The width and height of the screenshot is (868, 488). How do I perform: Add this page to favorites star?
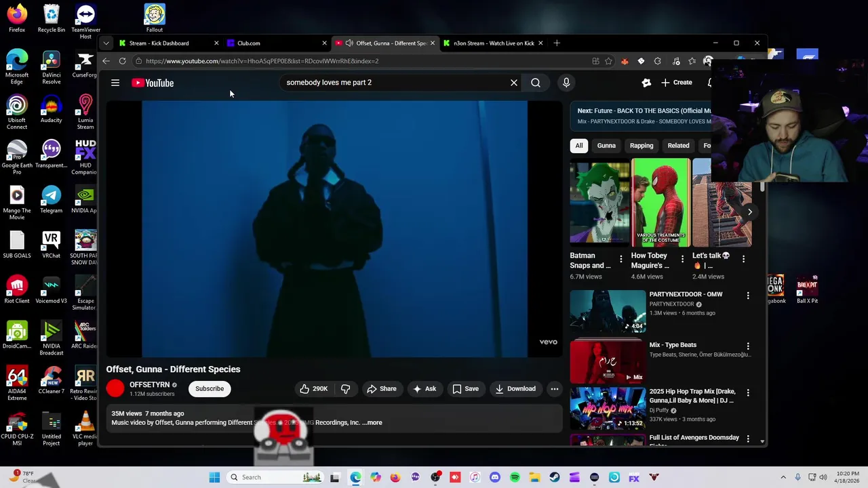(608, 61)
